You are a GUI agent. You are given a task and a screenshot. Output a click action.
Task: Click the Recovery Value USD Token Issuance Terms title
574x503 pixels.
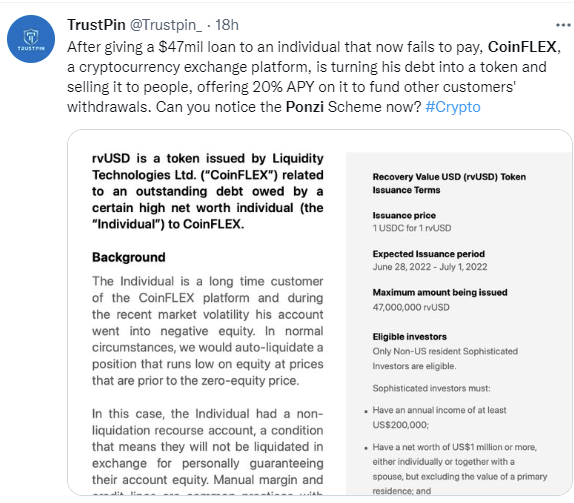(x=449, y=183)
